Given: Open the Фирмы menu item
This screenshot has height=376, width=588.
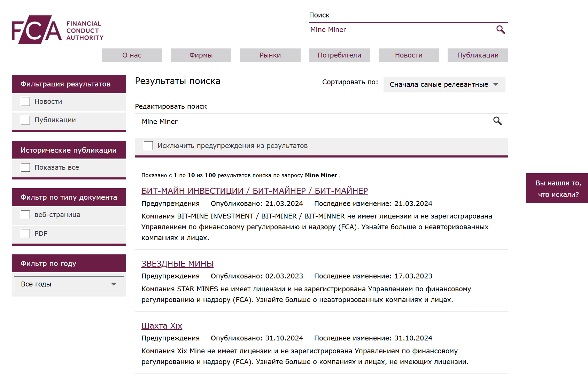Looking at the screenshot, I should pos(201,55).
